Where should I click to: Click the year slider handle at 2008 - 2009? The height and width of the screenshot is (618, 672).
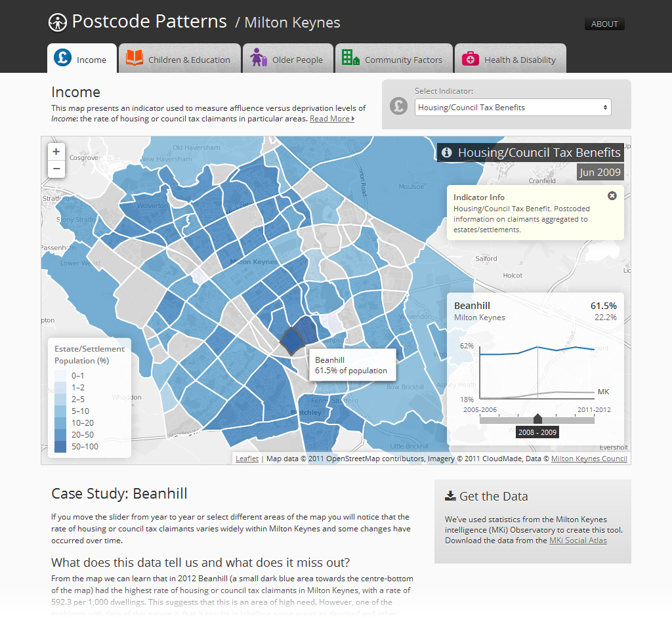coord(537,419)
